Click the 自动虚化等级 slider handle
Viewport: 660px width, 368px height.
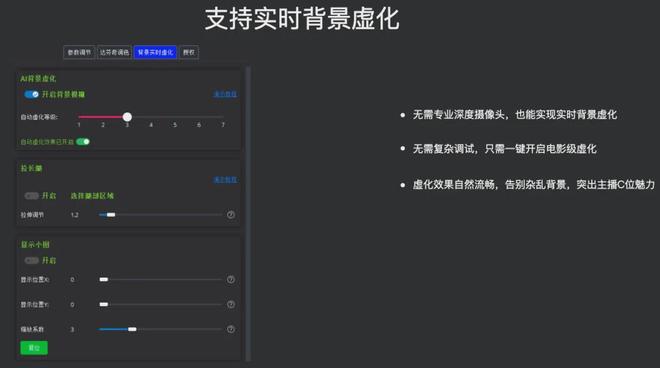[127, 117]
